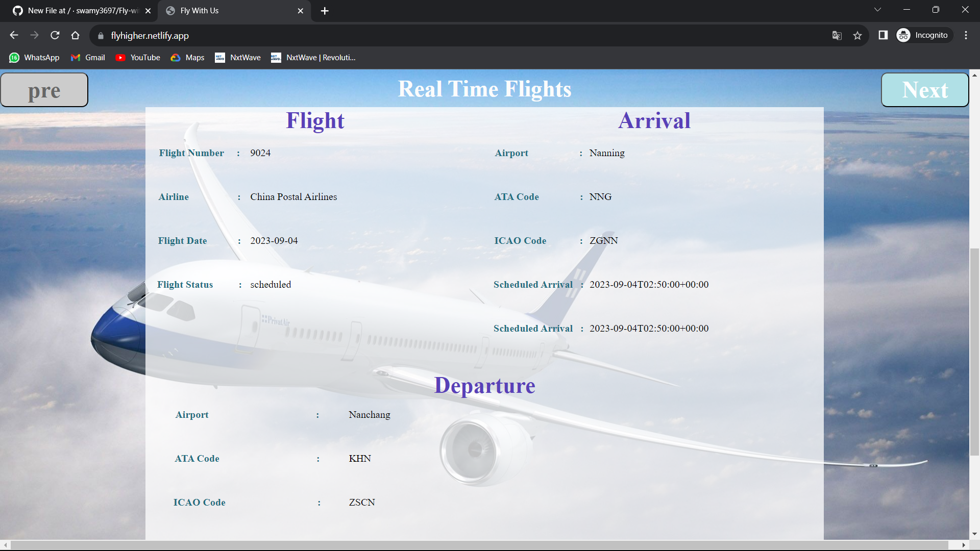Reload the current page
Image resolution: width=980 pixels, height=551 pixels.
(x=55, y=35)
